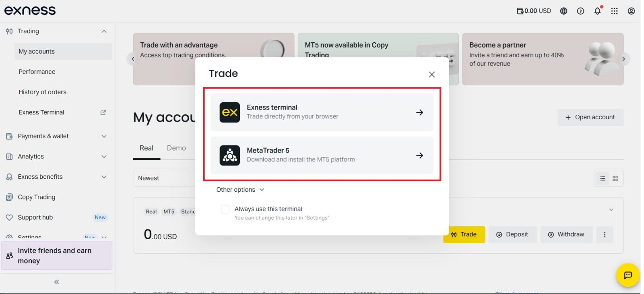Image resolution: width=644 pixels, height=294 pixels.
Task: Expand Analytics section in sidebar
Action: coord(56,156)
